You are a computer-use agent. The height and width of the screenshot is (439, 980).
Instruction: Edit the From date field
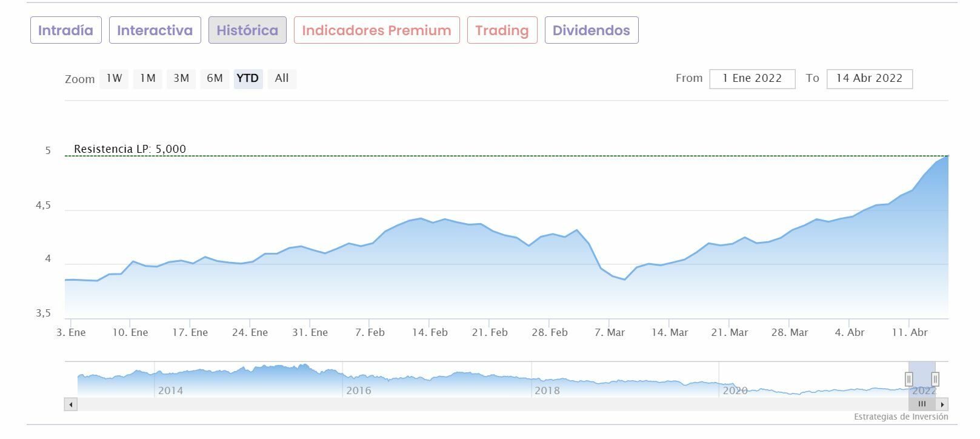(x=752, y=78)
